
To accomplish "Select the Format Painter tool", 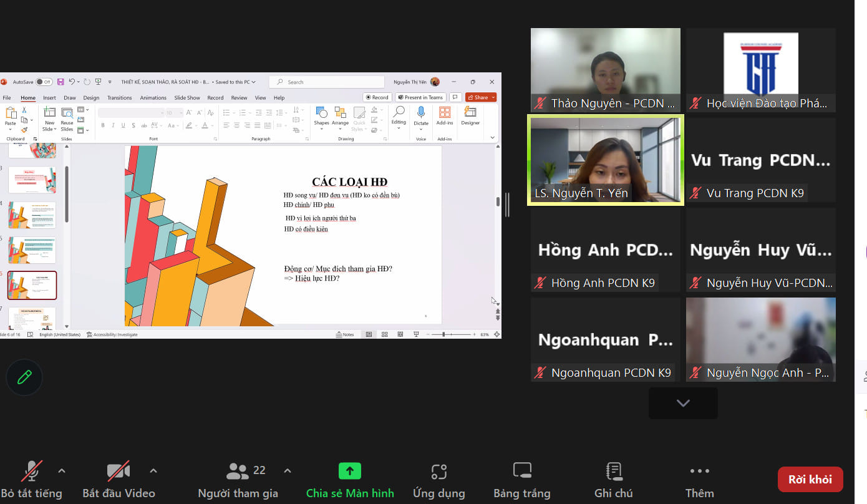I will coord(24,128).
